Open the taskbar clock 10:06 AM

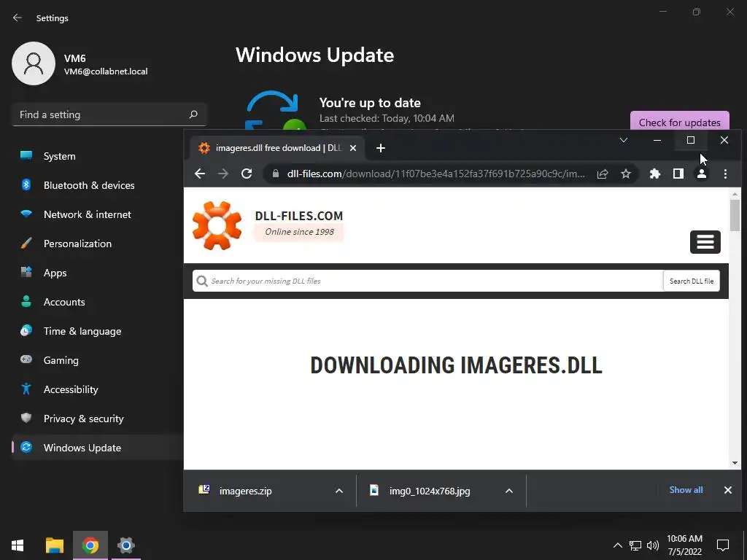[684, 545]
